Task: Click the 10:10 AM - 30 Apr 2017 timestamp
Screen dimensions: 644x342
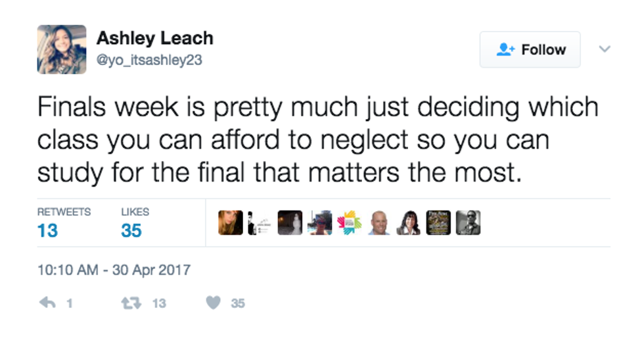Action: pyautogui.click(x=114, y=270)
